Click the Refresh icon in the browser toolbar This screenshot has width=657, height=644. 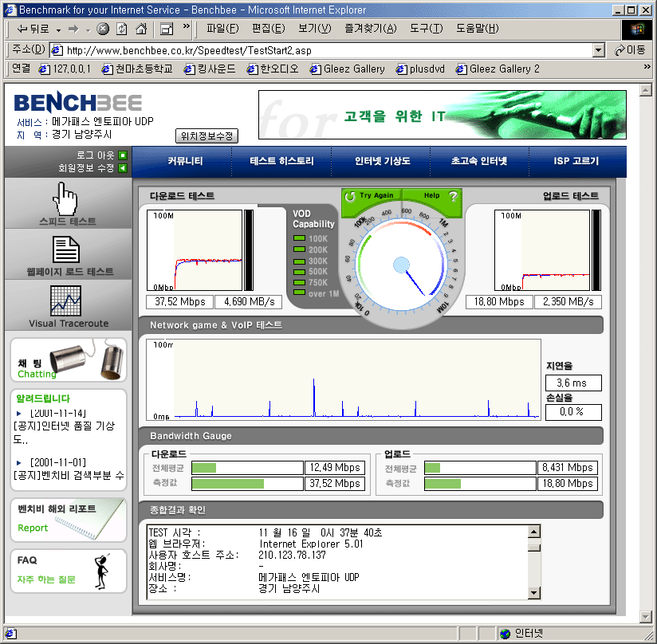pyautogui.click(x=122, y=28)
